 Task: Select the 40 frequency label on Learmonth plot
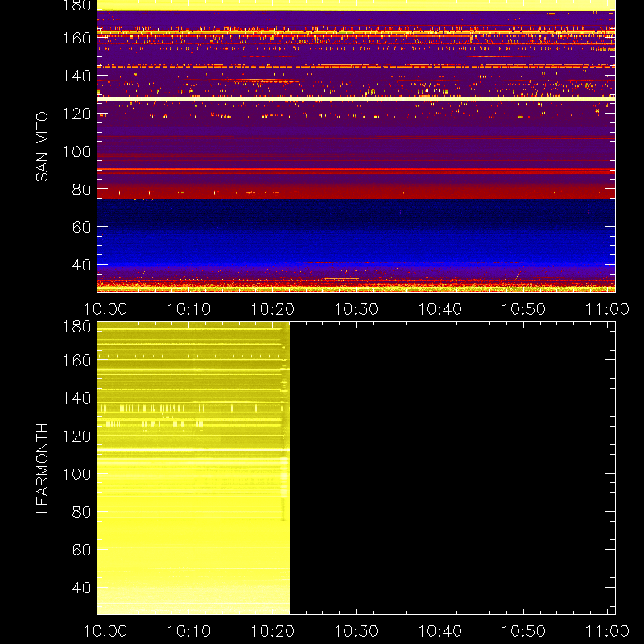click(x=81, y=588)
